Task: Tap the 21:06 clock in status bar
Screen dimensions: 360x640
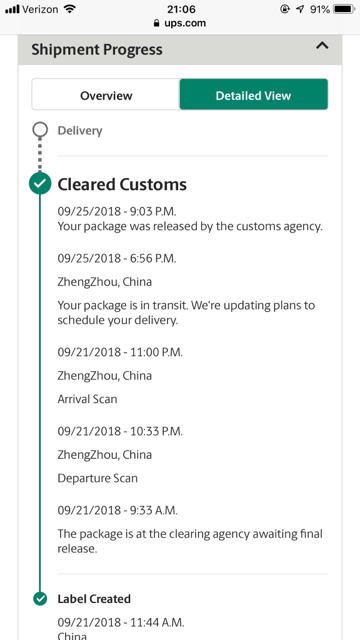Action: point(181,9)
